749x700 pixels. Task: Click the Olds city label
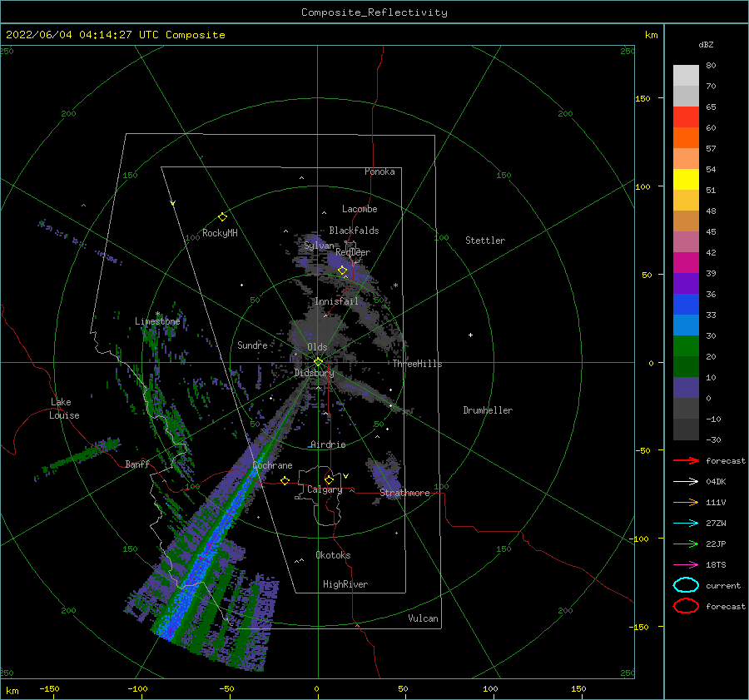click(317, 347)
